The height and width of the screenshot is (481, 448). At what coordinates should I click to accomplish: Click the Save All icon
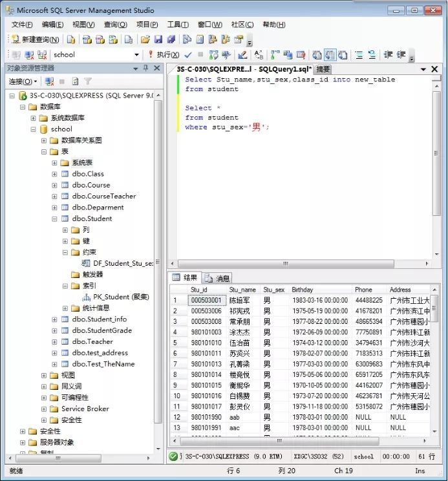[x=171, y=39]
